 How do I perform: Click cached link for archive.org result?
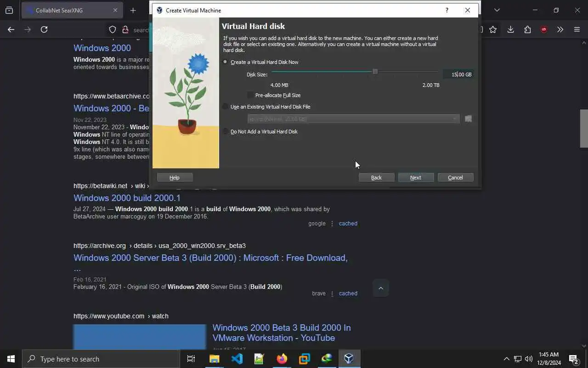[x=348, y=293]
